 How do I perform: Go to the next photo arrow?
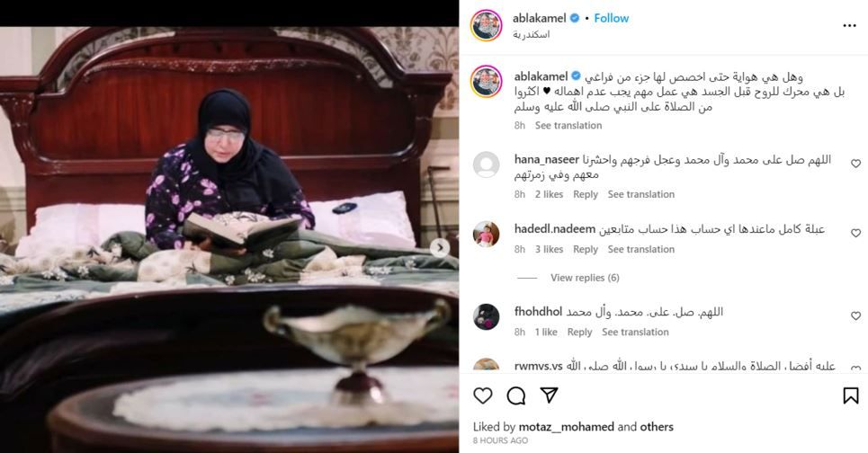(440, 248)
